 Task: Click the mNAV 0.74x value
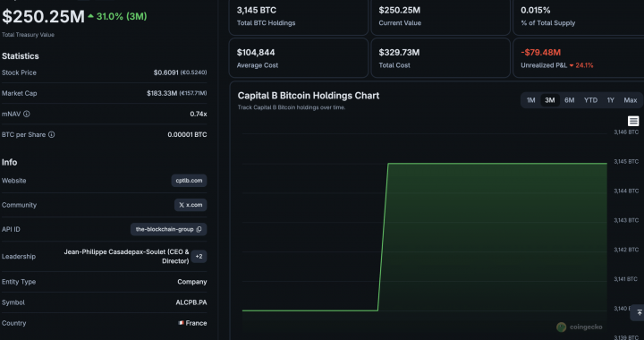[199, 114]
